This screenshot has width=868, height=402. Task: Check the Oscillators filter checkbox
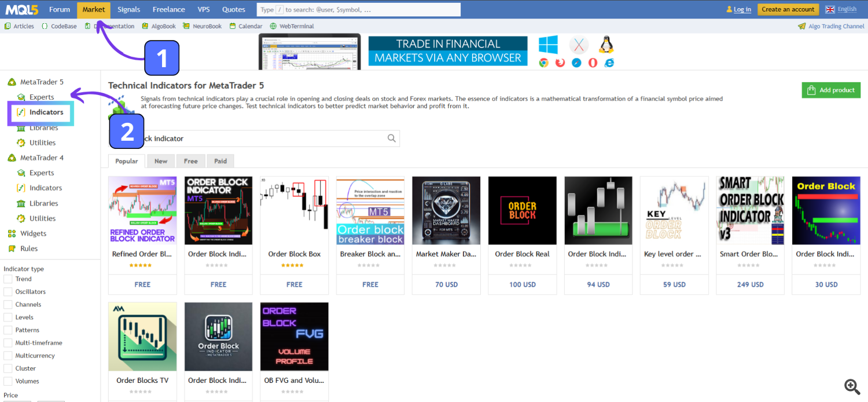(x=8, y=292)
